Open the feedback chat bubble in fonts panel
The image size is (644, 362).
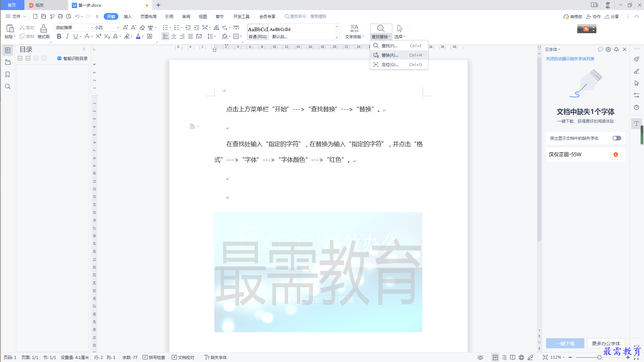600,49
